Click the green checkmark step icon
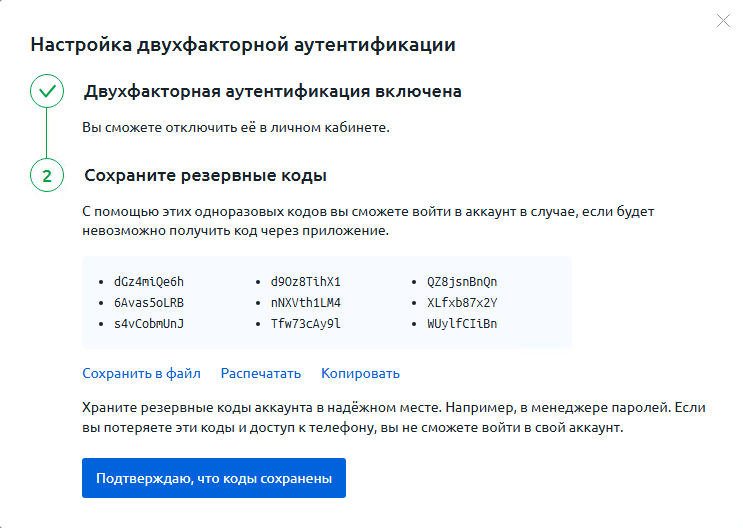Screen dimensions: 743x528 click(x=46, y=92)
